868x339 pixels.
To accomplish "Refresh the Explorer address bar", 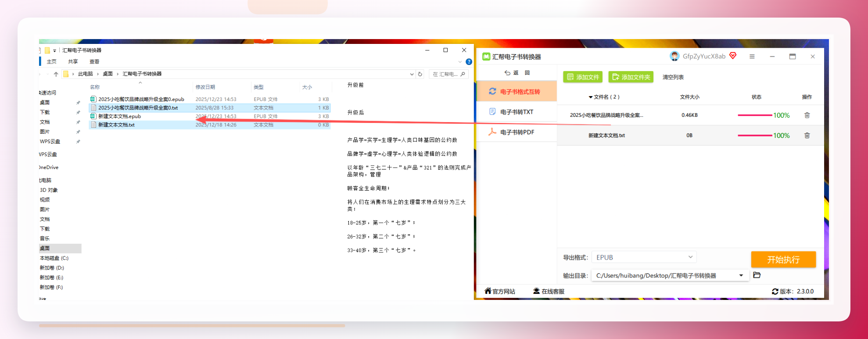I will point(420,74).
